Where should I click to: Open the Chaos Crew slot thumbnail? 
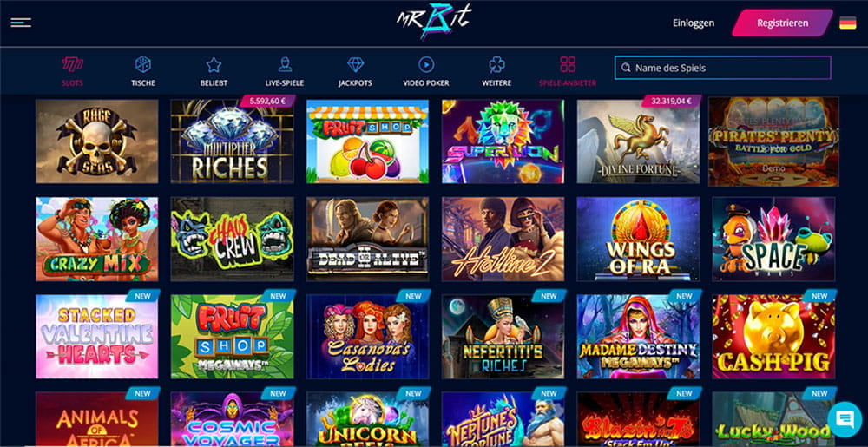coord(232,239)
